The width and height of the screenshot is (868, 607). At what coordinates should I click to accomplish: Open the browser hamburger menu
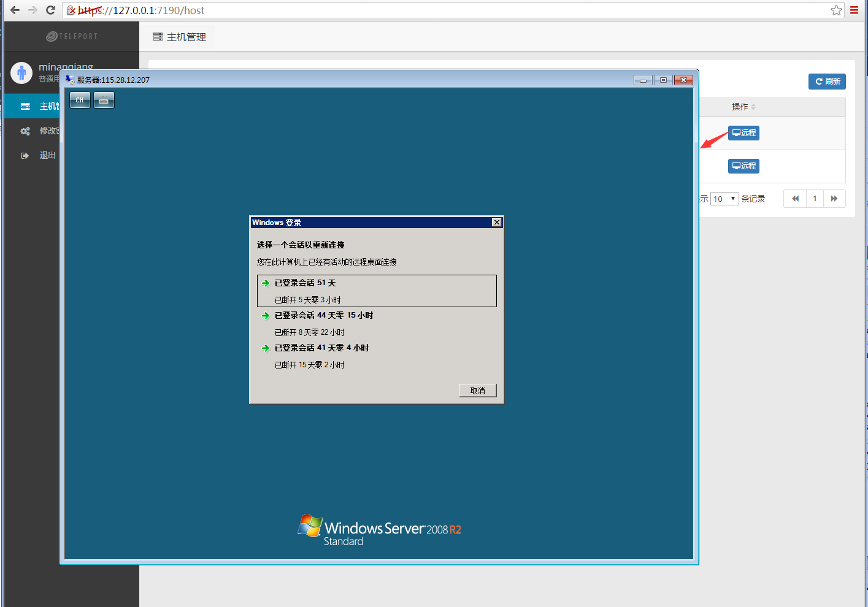coord(854,10)
